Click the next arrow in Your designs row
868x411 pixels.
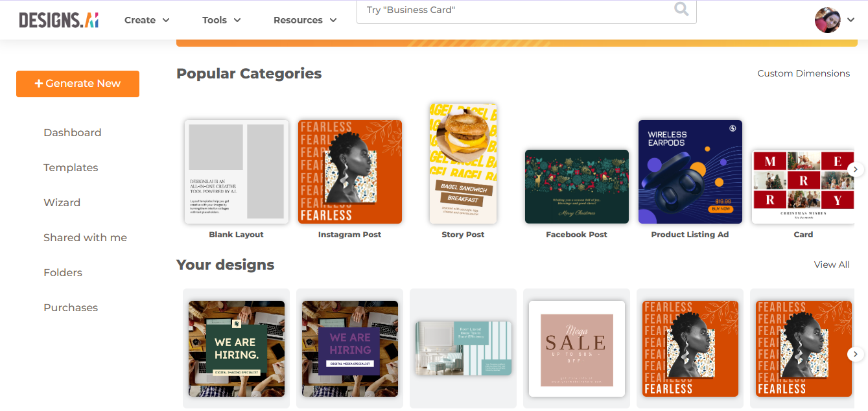(x=855, y=354)
